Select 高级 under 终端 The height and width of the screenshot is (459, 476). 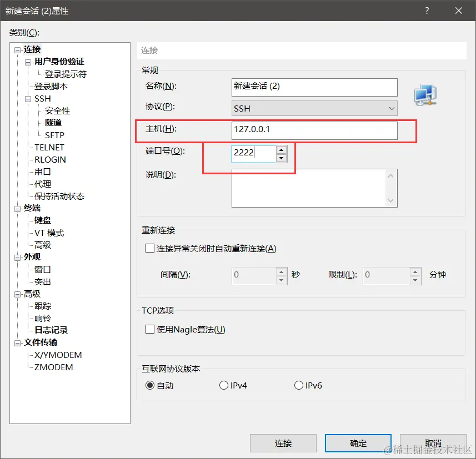point(43,245)
